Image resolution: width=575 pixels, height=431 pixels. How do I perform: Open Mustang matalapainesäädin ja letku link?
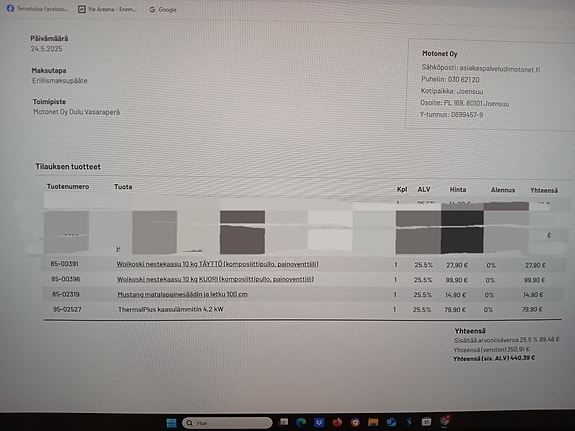pos(182,294)
